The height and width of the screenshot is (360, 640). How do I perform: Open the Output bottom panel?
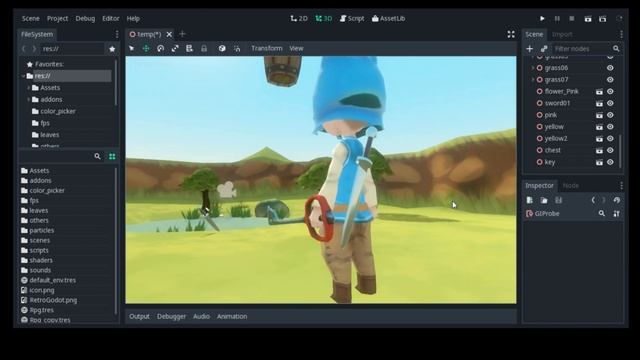click(139, 316)
